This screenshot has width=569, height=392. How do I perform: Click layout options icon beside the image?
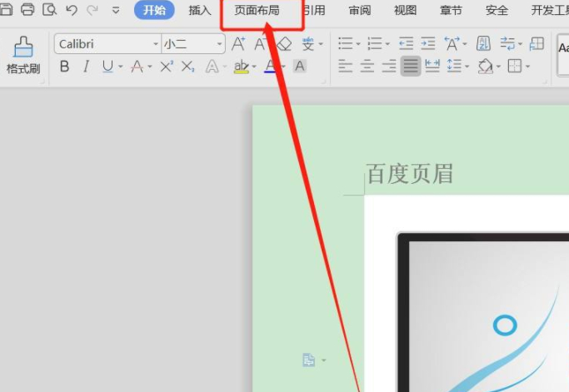(x=308, y=360)
